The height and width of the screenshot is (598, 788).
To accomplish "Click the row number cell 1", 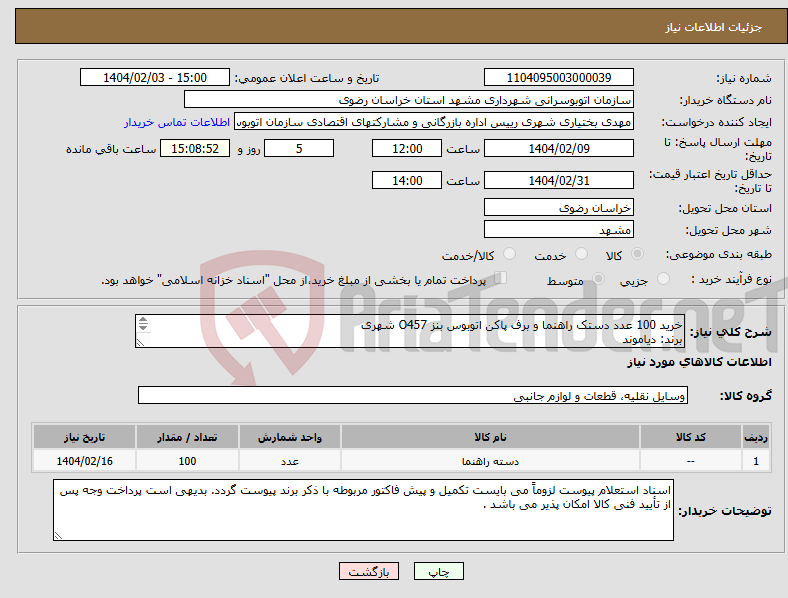I will click(756, 461).
